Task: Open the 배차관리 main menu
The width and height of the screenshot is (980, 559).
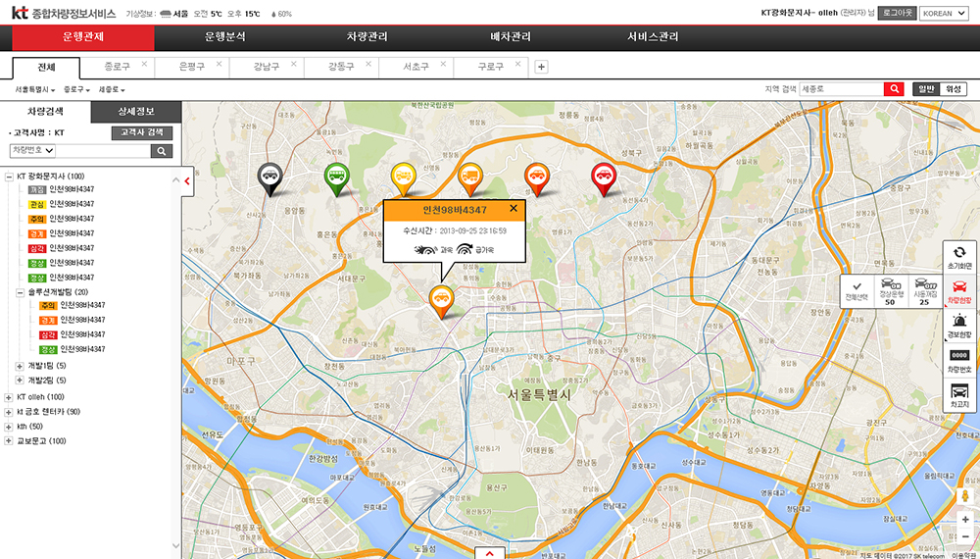Action: pos(510,37)
